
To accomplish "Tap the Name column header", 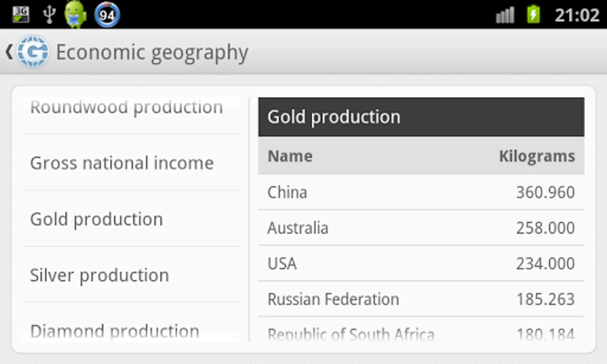I will pos(290,156).
